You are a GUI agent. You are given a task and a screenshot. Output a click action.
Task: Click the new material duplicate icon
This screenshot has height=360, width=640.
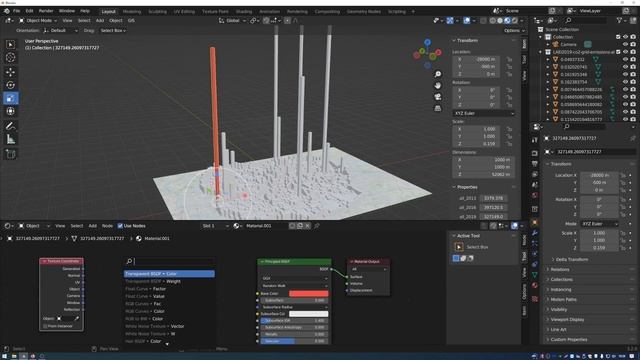(x=300, y=226)
